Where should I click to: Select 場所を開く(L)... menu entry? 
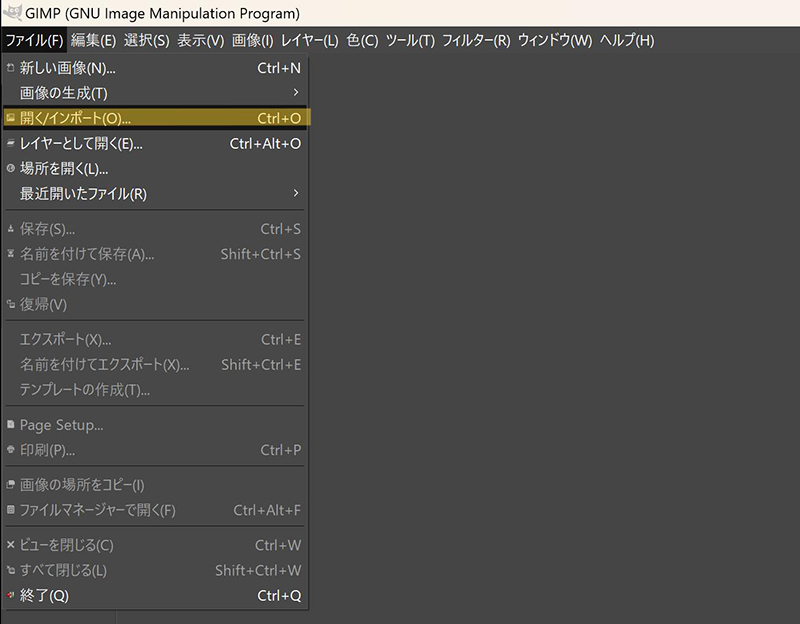pyautogui.click(x=64, y=169)
